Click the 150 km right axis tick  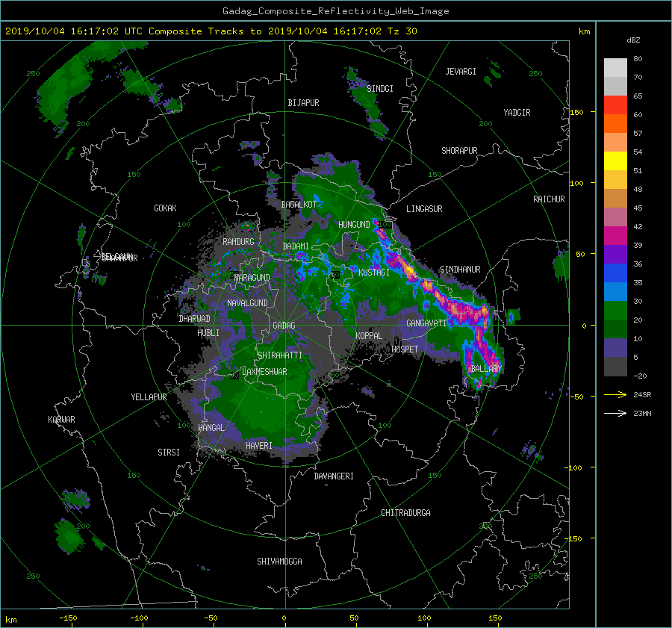(x=577, y=112)
